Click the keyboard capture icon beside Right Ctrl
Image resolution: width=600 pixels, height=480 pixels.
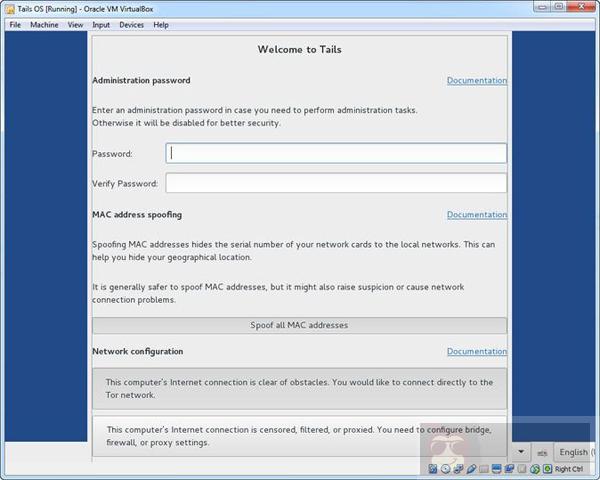[547, 469]
